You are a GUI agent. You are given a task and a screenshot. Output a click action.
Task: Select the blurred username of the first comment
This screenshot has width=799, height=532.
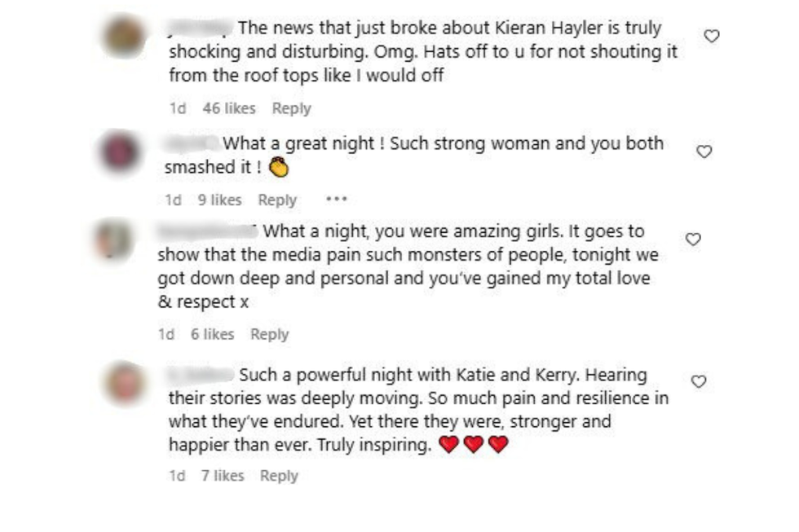click(x=198, y=24)
